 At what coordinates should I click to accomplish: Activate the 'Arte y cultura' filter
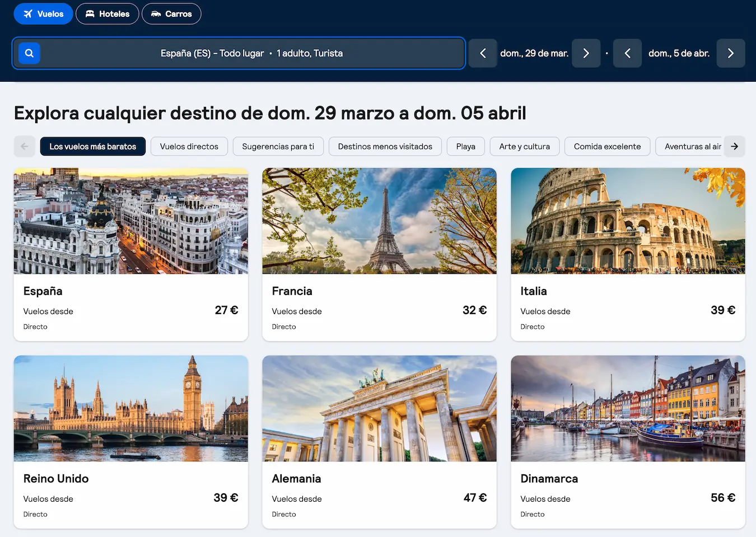[x=524, y=146]
